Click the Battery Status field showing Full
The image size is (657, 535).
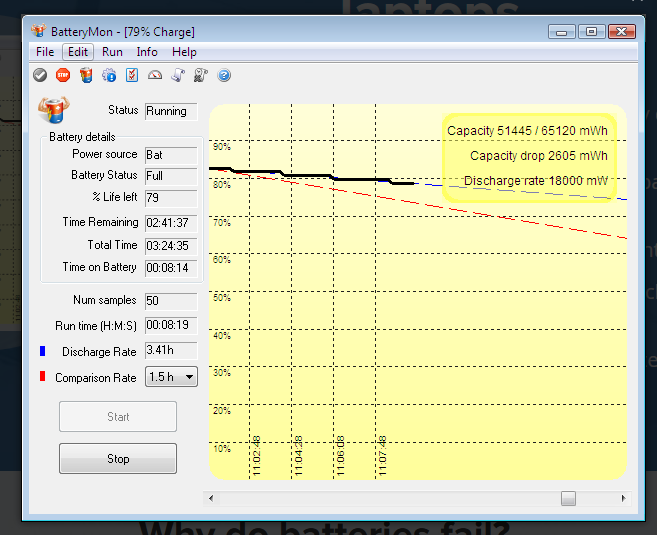pyautogui.click(x=171, y=176)
